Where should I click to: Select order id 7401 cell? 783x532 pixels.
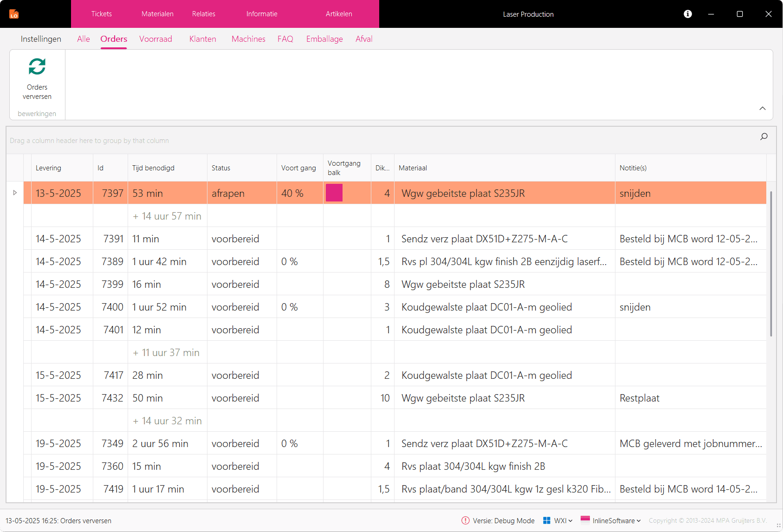[x=110, y=330]
